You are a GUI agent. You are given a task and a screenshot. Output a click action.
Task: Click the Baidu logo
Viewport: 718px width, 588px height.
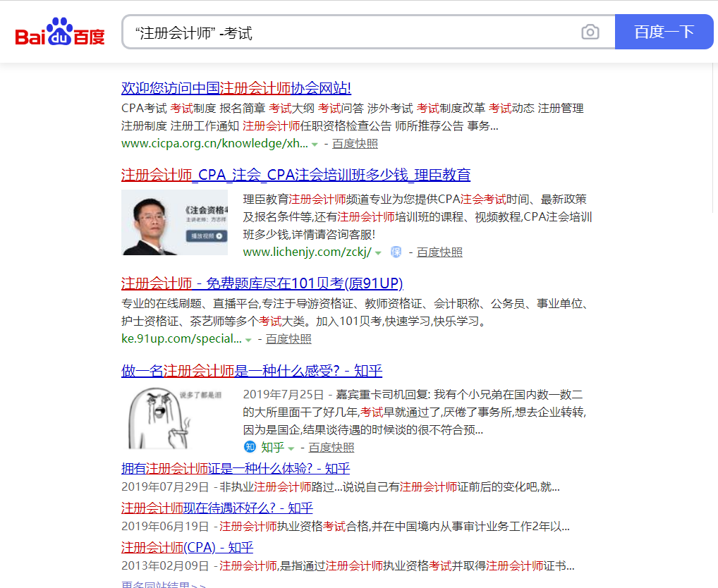click(60, 32)
